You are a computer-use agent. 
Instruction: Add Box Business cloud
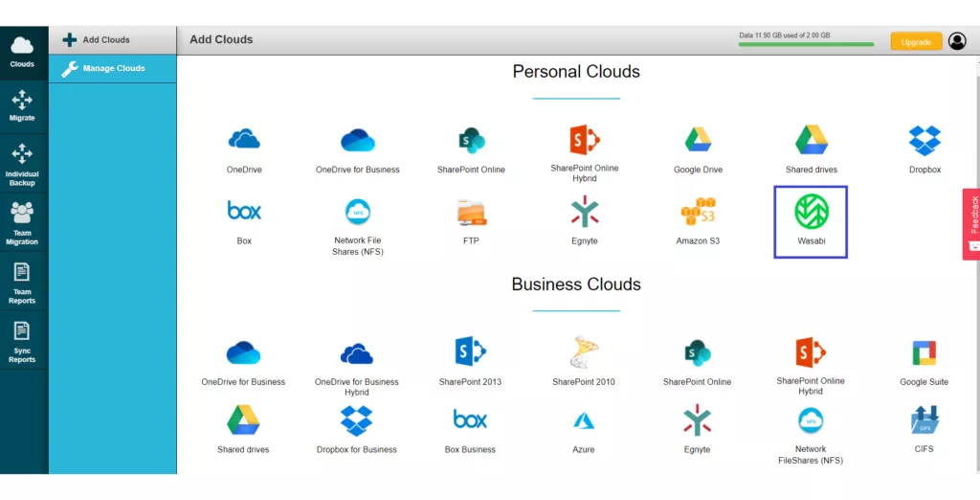point(470,430)
